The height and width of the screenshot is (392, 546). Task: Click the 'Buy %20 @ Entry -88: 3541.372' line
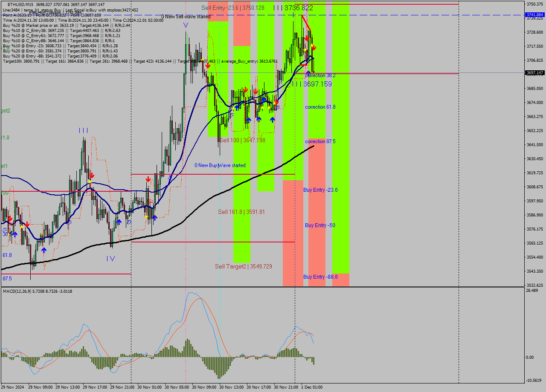click(60, 56)
